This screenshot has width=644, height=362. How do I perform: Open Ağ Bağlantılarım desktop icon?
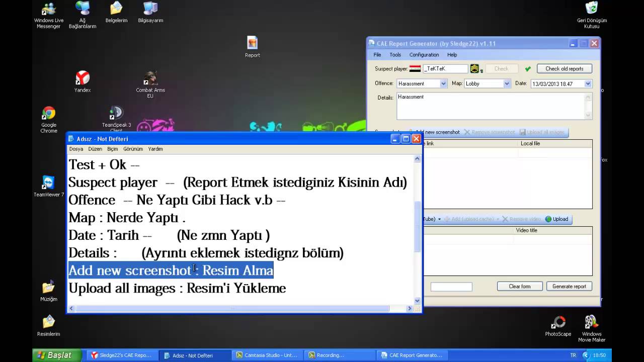(83, 15)
